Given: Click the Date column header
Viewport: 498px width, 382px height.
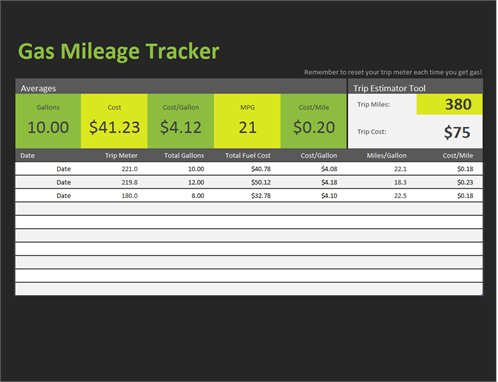Looking at the screenshot, I should (27, 155).
